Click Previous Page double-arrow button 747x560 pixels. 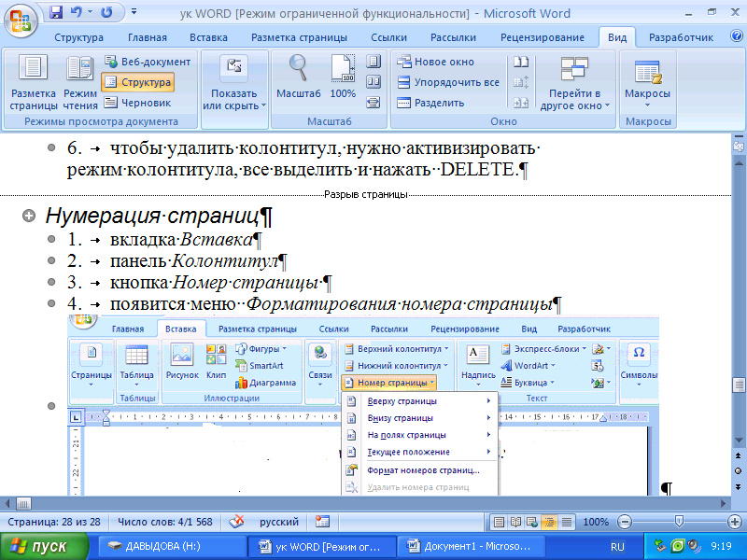pos(738,456)
